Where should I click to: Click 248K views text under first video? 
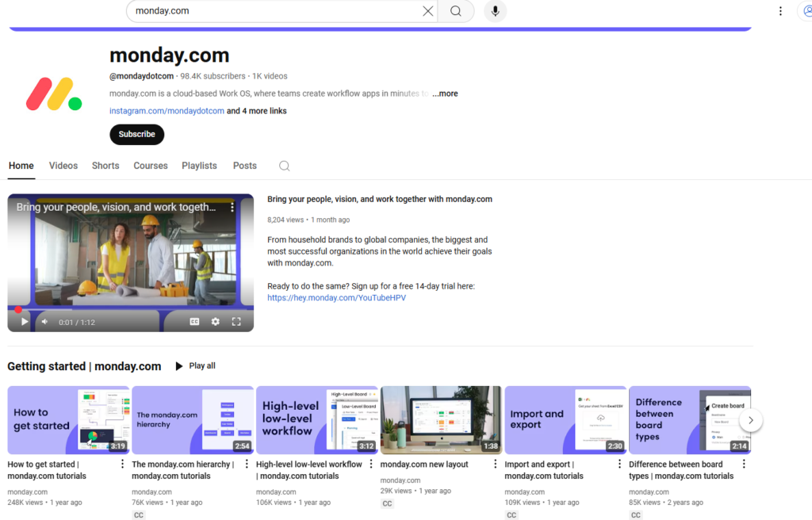(x=25, y=503)
